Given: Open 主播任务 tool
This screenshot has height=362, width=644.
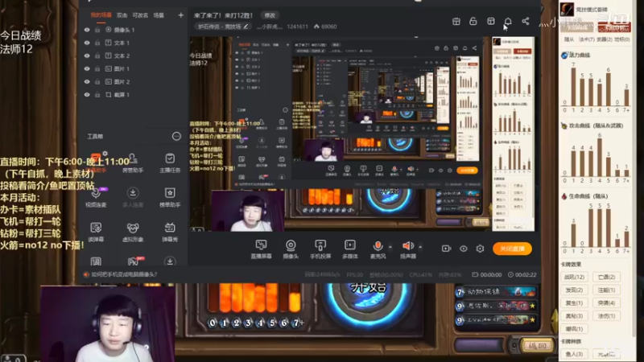Looking at the screenshot, I should (170, 163).
